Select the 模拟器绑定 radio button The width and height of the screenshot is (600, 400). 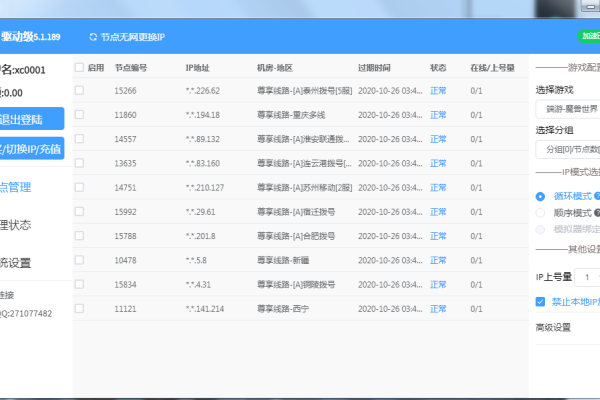click(540, 229)
